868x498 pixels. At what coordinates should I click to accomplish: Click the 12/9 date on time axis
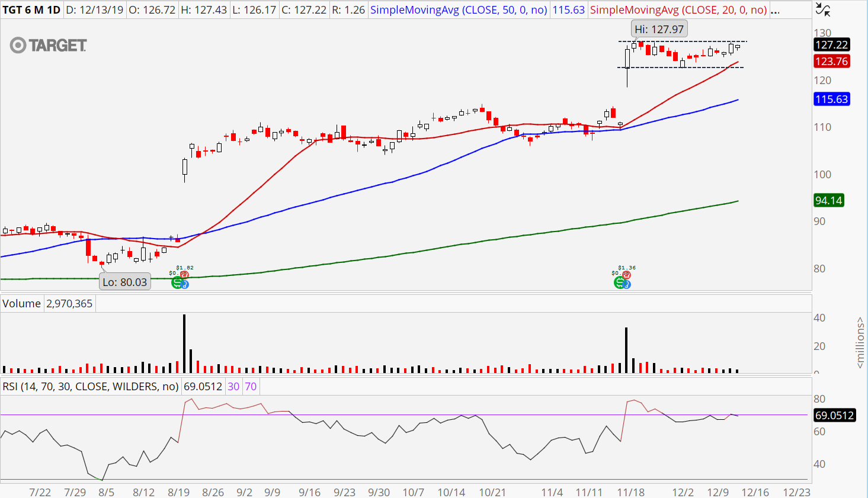(718, 492)
